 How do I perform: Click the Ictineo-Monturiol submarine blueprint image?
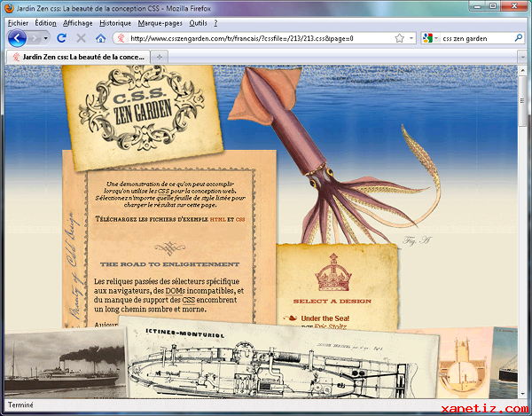[x=282, y=359]
